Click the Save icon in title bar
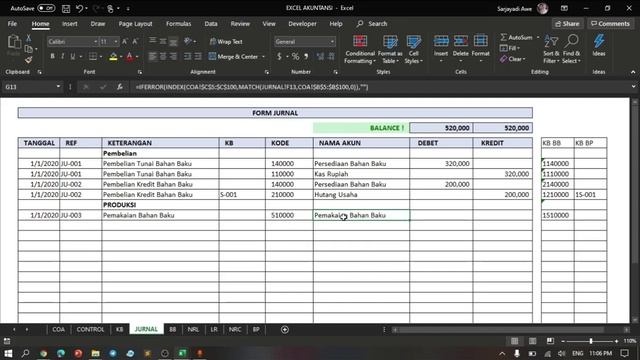Viewport: 640px width, 360px height. point(66,8)
